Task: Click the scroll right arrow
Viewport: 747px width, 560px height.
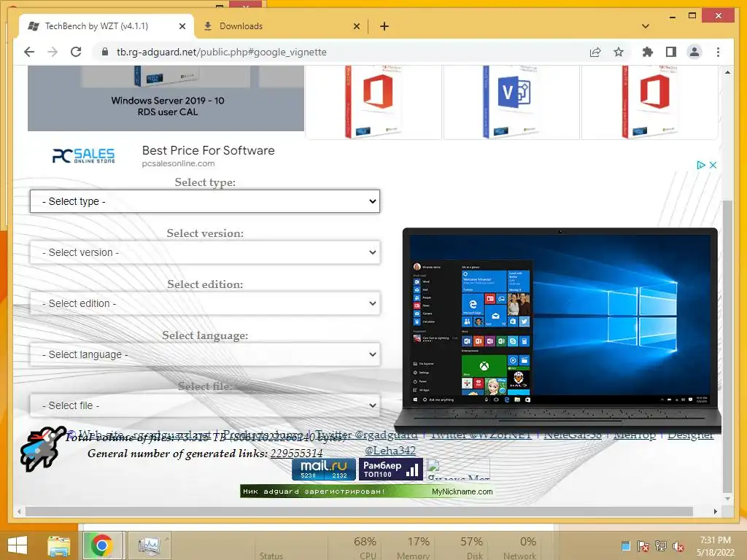Action: tap(716, 511)
